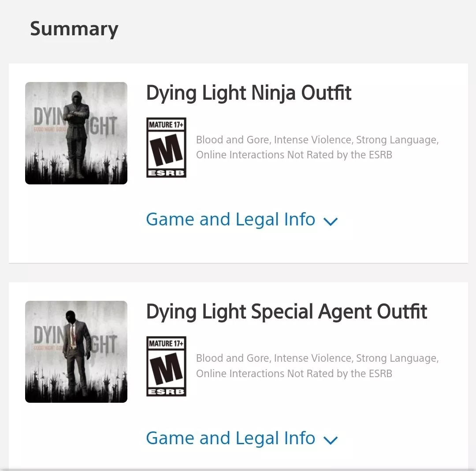Click the hooded ninja figure in the first cover art
This screenshot has height=472, width=476.
[x=78, y=134]
